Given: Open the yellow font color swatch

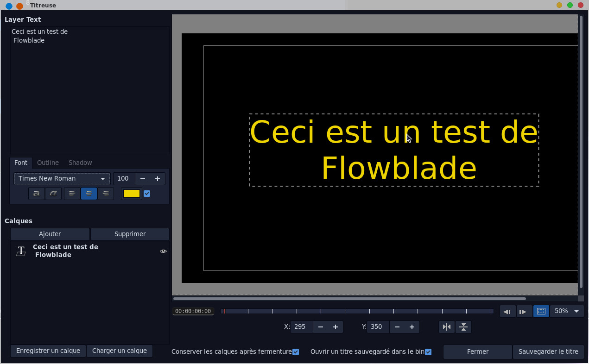Looking at the screenshot, I should click(x=132, y=194).
